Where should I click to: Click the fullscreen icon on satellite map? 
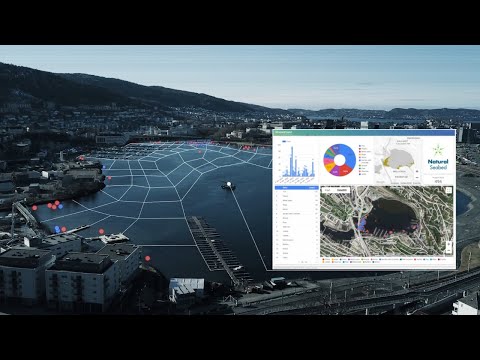click(449, 190)
